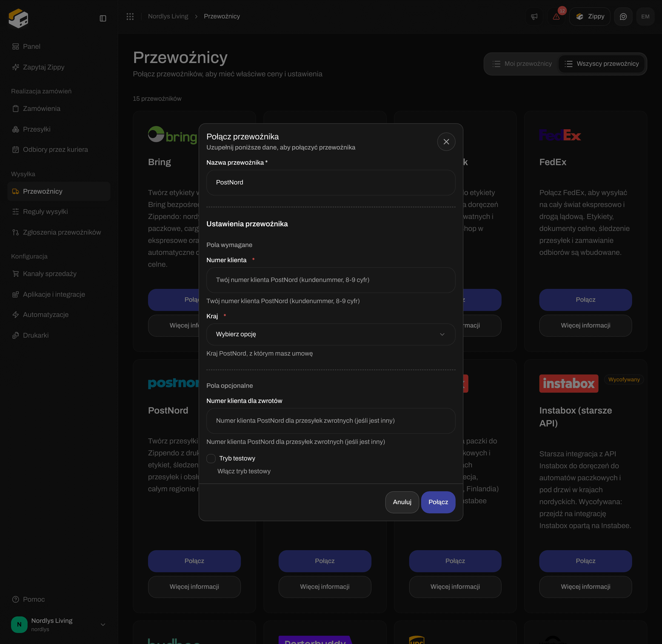Screen dimensions: 662x644
Task: Expand Nordlys Living account switcher
Action: [x=59, y=624]
